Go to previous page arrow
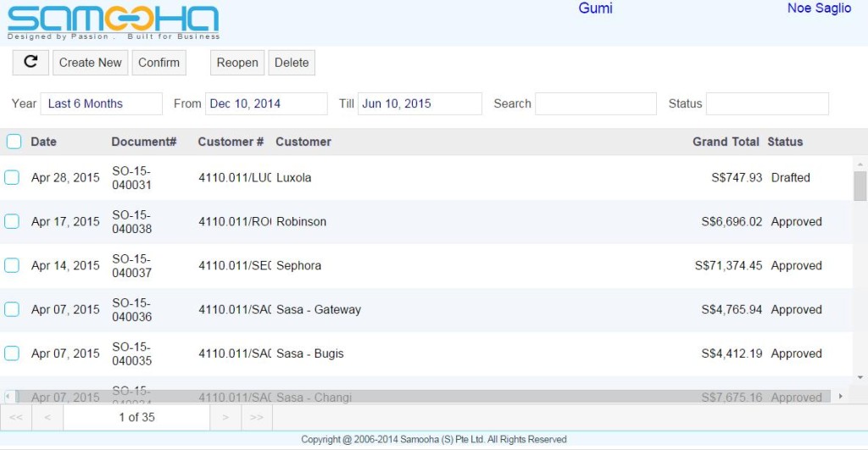Image resolution: width=868 pixels, height=450 pixels. point(47,417)
